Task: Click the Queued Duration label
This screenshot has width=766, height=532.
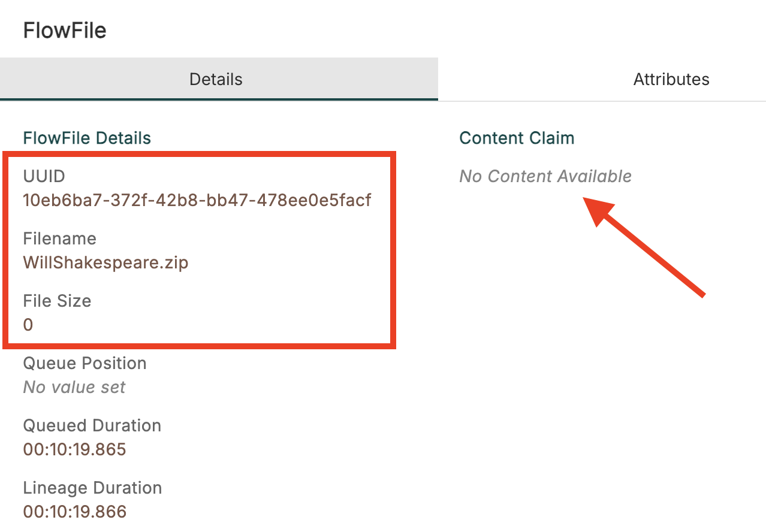Action: point(92,425)
